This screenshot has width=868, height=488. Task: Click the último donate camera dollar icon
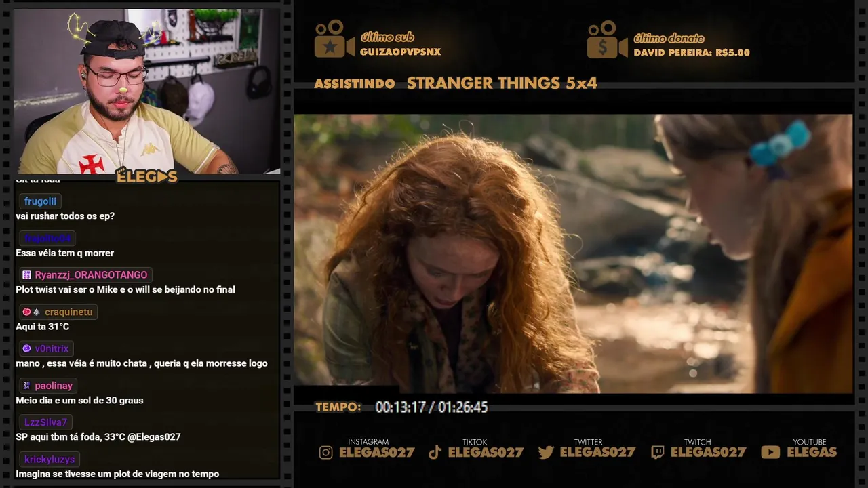[607, 39]
